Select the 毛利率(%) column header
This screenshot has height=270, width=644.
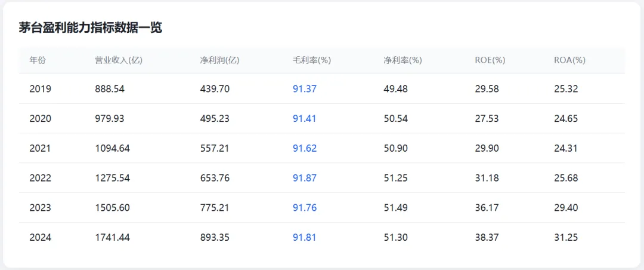pos(312,60)
